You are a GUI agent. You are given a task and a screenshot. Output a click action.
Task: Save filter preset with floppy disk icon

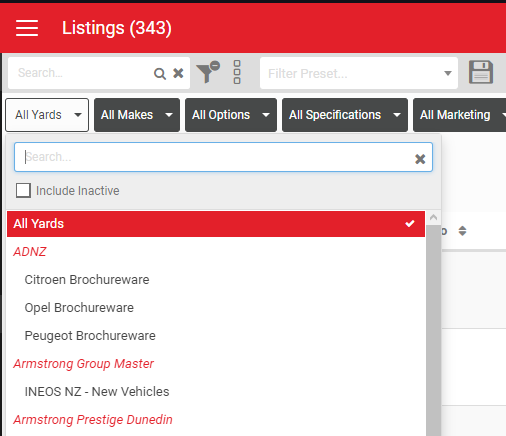coord(481,72)
